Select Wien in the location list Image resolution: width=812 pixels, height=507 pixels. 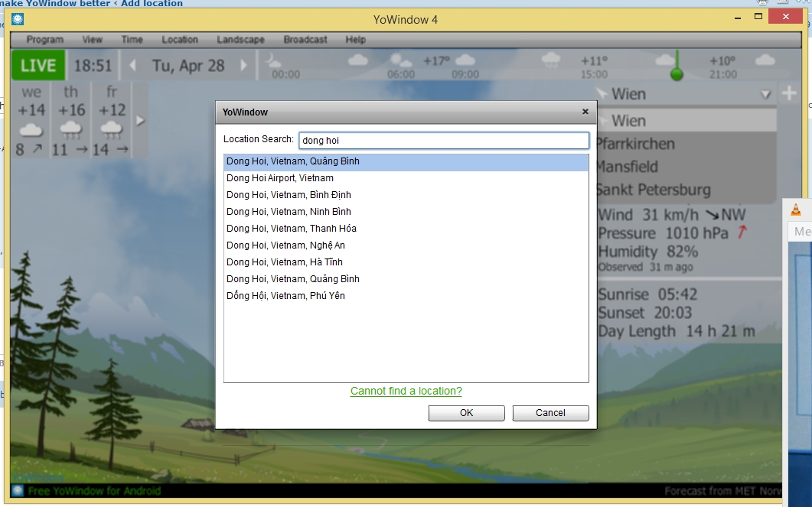(x=686, y=121)
